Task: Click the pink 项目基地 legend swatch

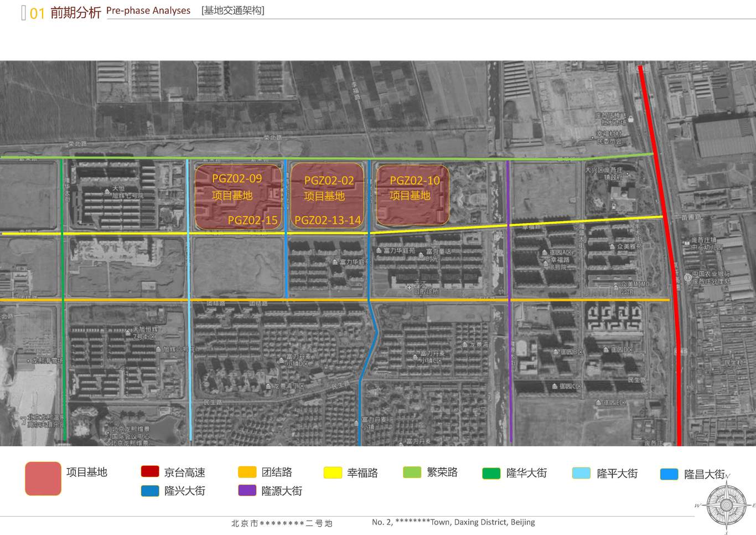Action: 43,479
